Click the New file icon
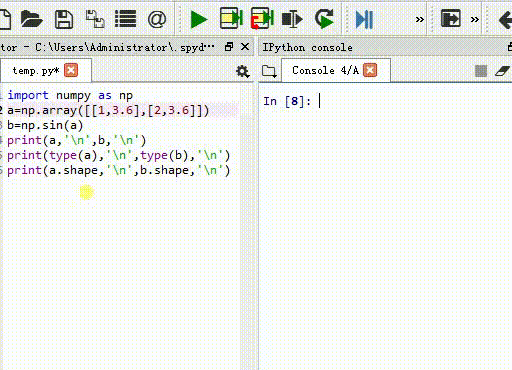This screenshot has height=370, width=512. click(x=5, y=19)
